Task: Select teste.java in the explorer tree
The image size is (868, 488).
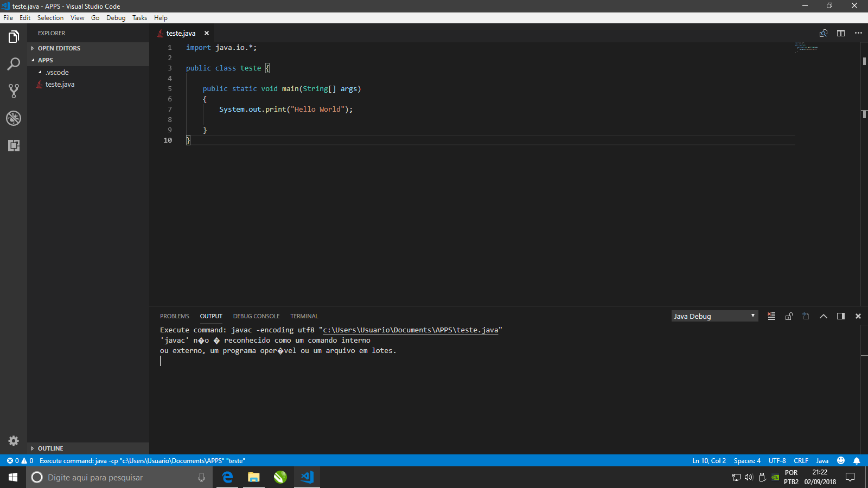Action: tap(88, 84)
